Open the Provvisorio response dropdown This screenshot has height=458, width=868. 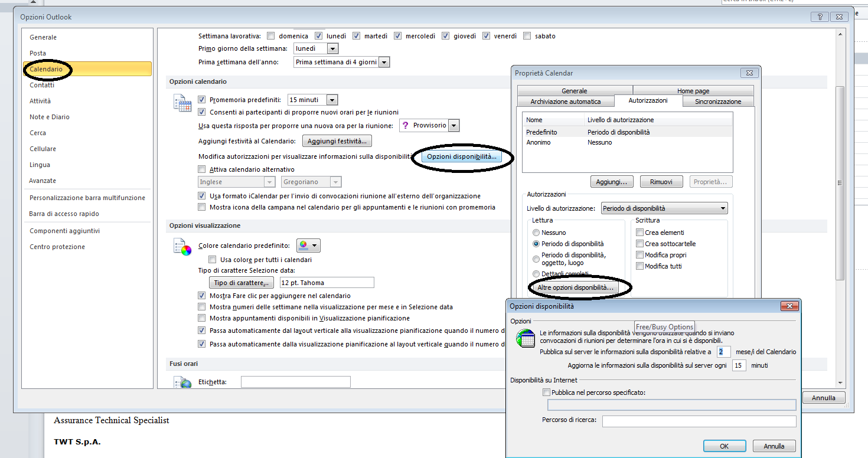(x=454, y=126)
